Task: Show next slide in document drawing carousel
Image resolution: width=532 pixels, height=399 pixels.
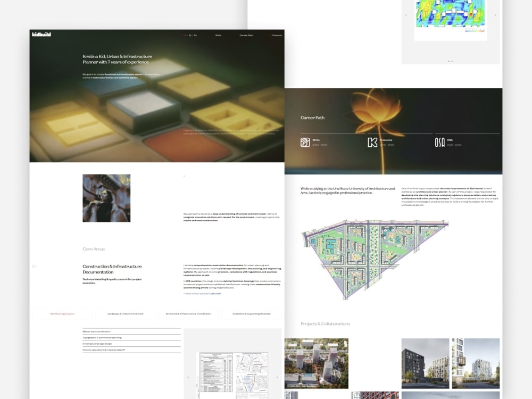Action: point(277,377)
